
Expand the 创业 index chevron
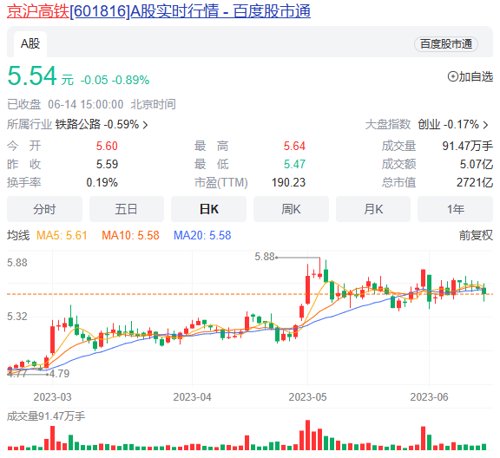(486, 125)
